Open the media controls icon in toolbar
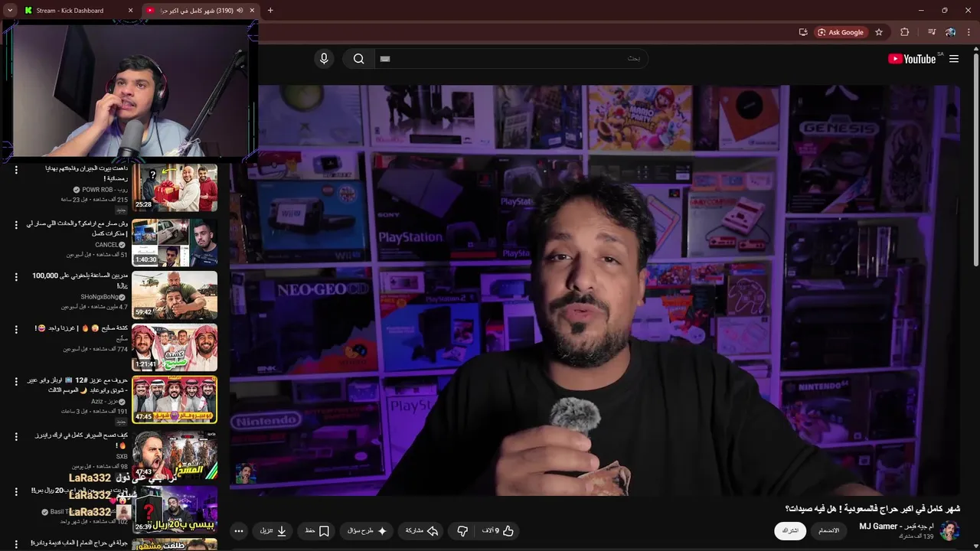The height and width of the screenshot is (551, 980). [932, 32]
